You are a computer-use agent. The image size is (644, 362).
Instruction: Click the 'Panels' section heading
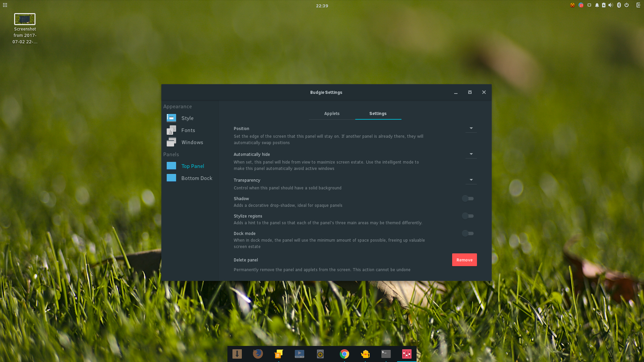171,155
